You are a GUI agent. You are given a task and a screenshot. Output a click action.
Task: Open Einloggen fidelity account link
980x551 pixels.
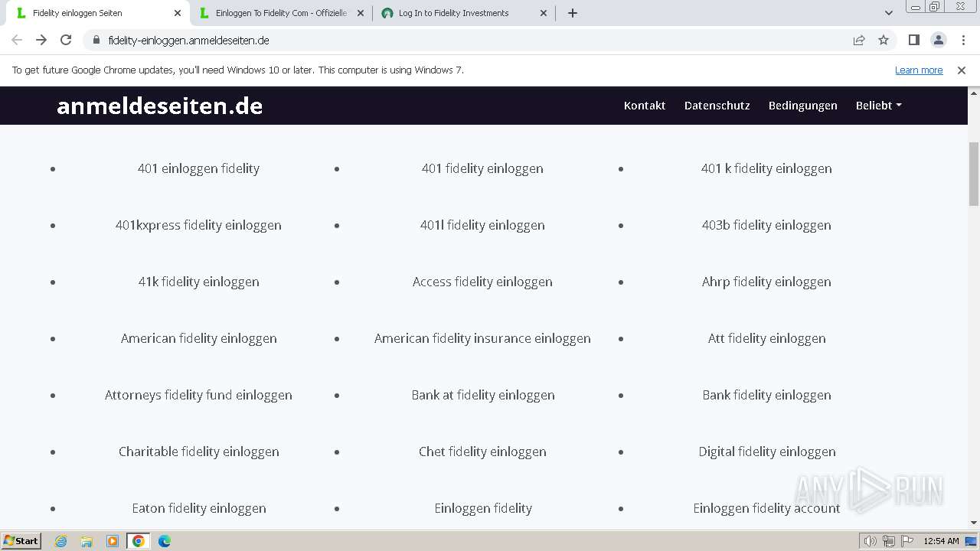(x=766, y=508)
